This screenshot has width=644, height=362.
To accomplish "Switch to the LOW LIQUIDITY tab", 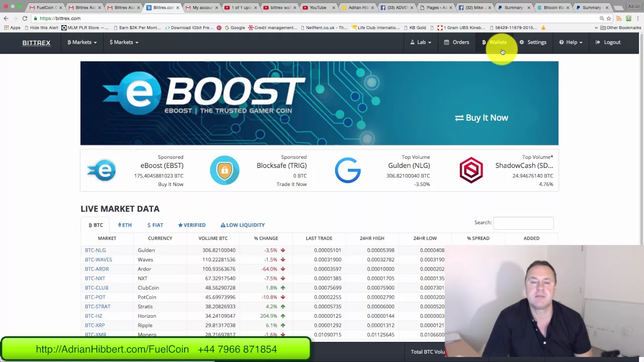I will [x=243, y=225].
